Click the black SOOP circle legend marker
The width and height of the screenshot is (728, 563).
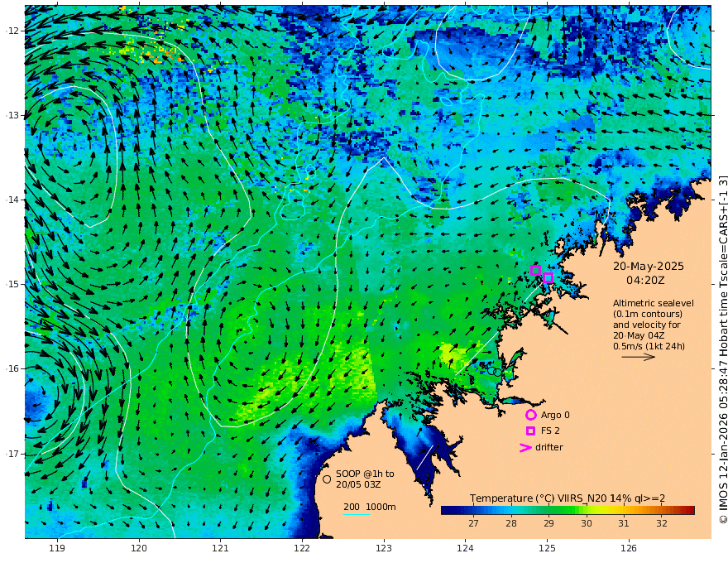tap(327, 479)
